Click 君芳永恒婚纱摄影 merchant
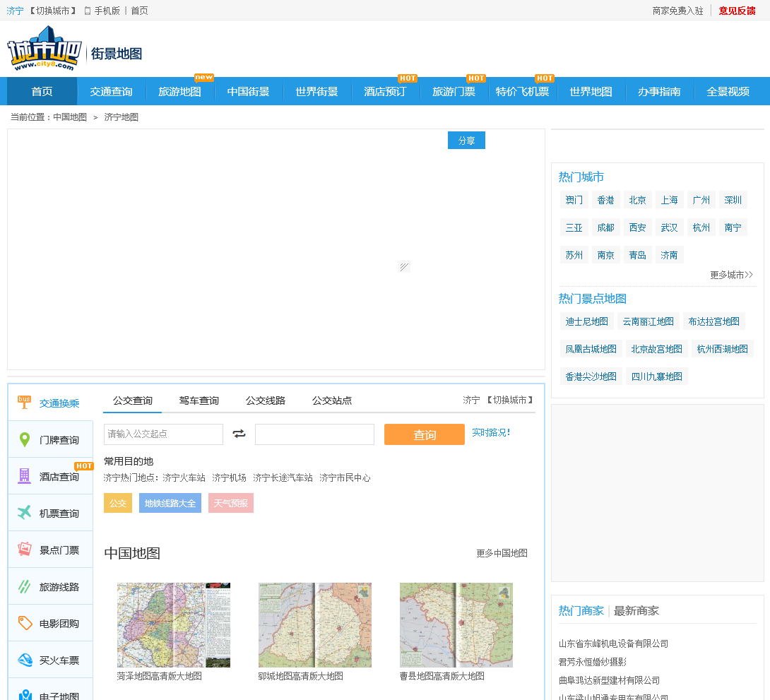Screen dimensions: 770x700 pyautogui.click(x=592, y=662)
